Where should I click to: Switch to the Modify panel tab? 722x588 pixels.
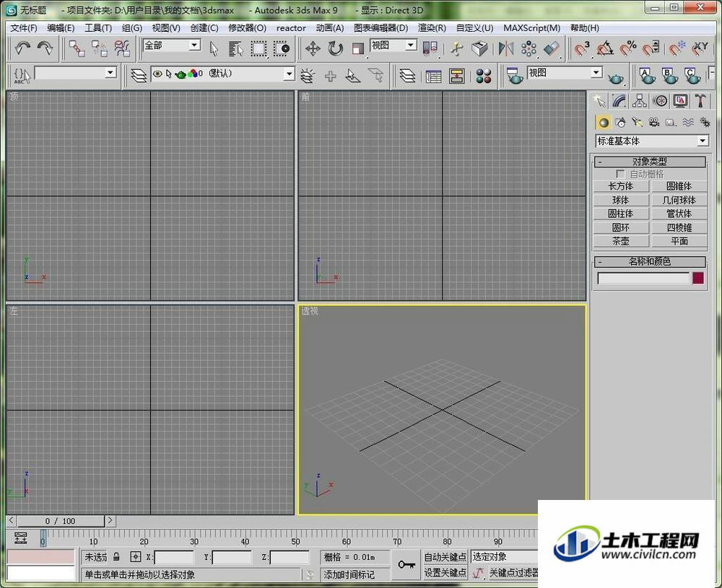tap(619, 101)
